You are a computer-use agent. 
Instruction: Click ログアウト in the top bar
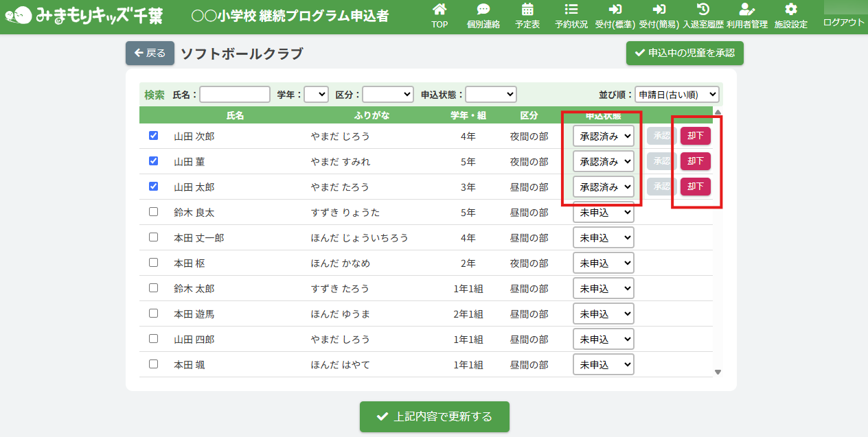[x=843, y=22]
